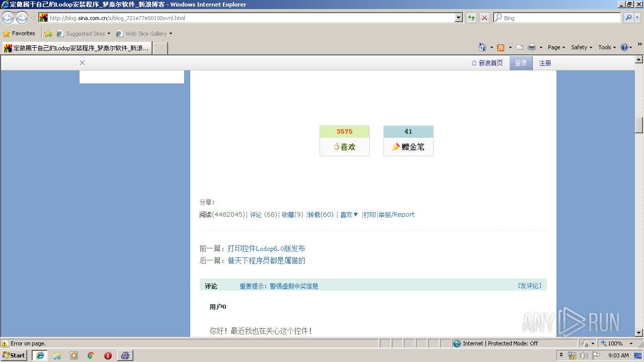Click the 转载(60) repost link
644x362 pixels.
(x=321, y=215)
